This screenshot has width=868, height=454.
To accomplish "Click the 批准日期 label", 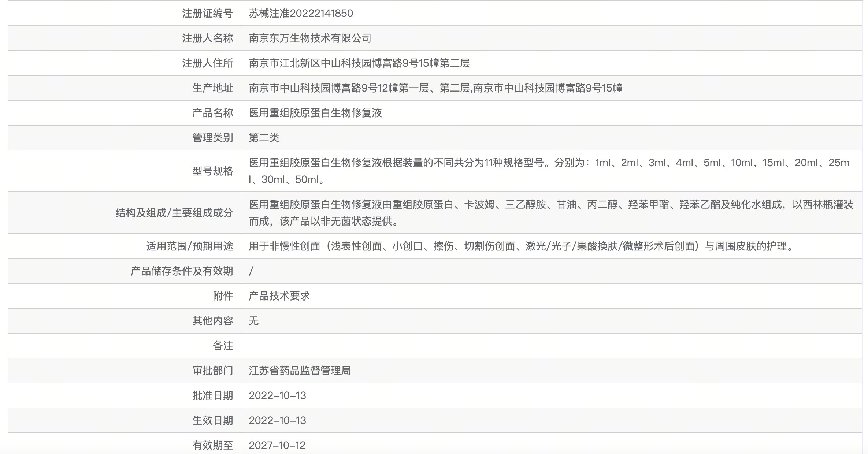I will tap(212, 395).
